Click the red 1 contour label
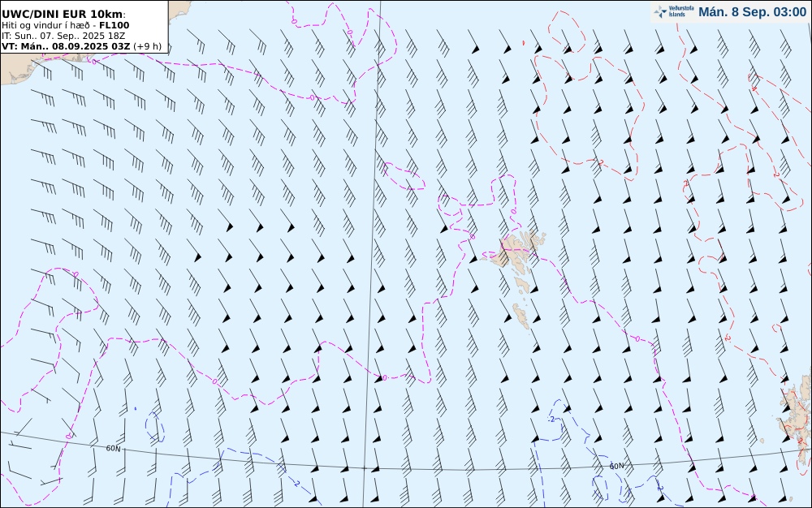The width and height of the screenshot is (812, 508). (x=687, y=183)
